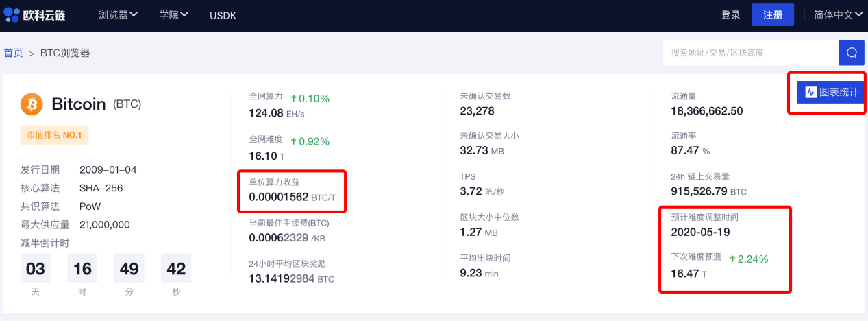The width and height of the screenshot is (868, 321).
Task: Click 全网算力 value 124.08 EH/s
Action: 277,113
